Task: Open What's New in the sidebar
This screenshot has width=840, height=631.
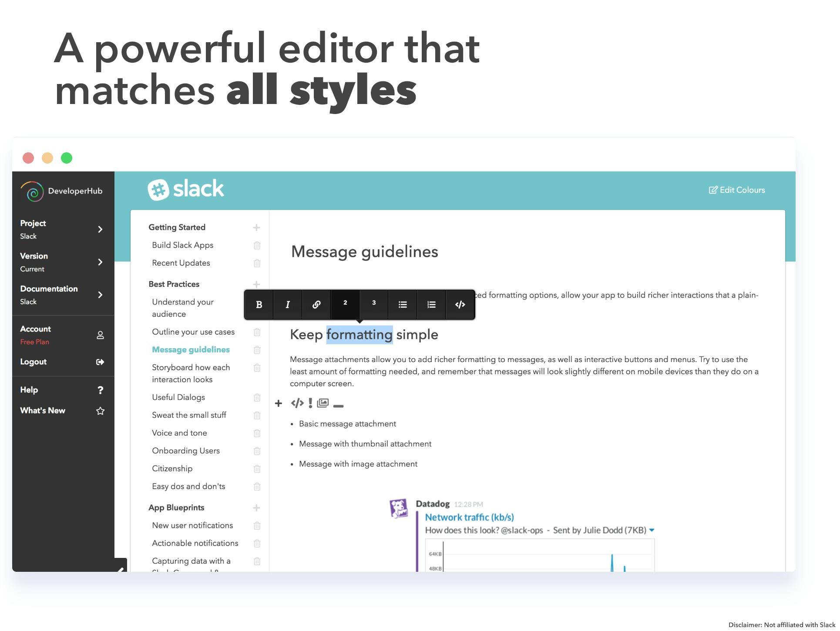Action: coord(63,410)
